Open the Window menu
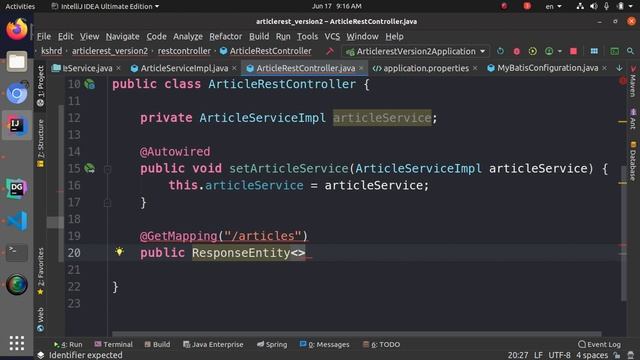The image size is (640, 360). click(362, 36)
